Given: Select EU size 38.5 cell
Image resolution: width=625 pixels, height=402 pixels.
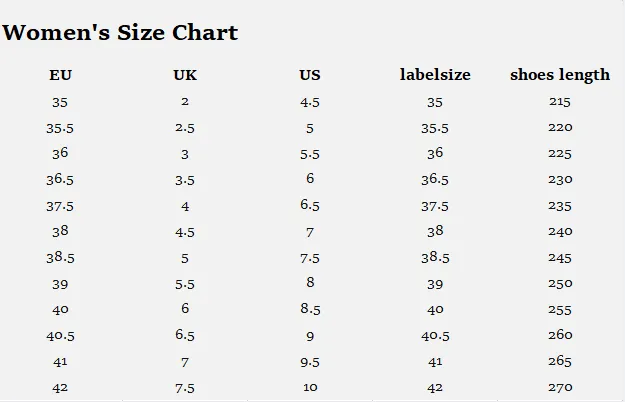Looking at the screenshot, I should pos(60,258).
